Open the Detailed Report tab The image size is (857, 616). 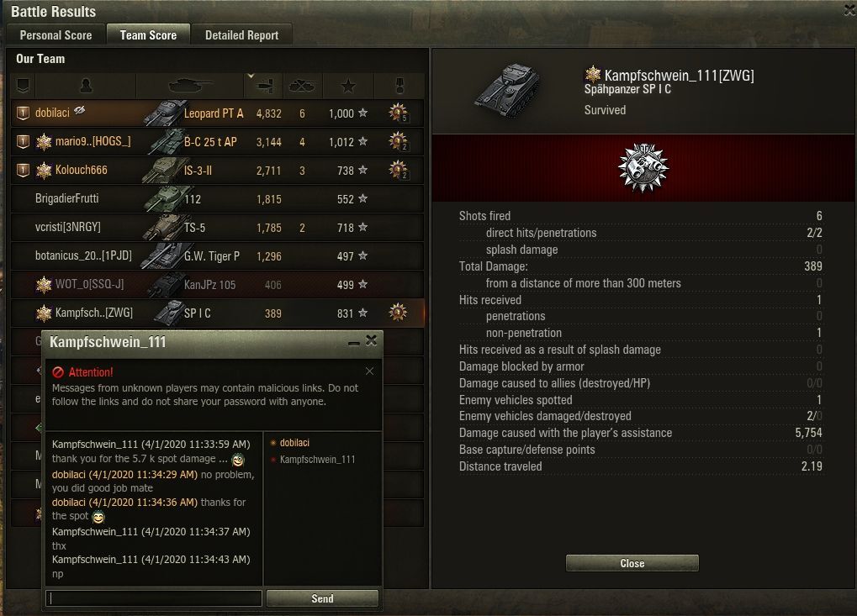[x=241, y=35]
